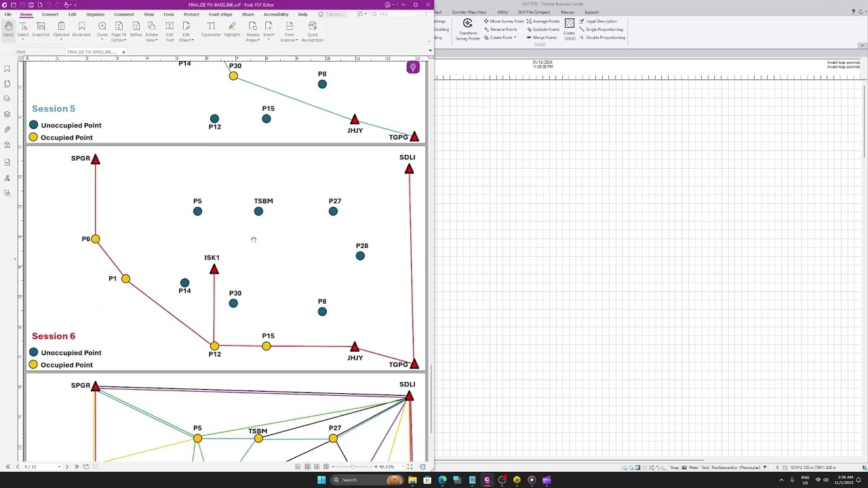Open page number dropdown in Foxit status bar
This screenshot has height=488, width=868.
pos(59,466)
